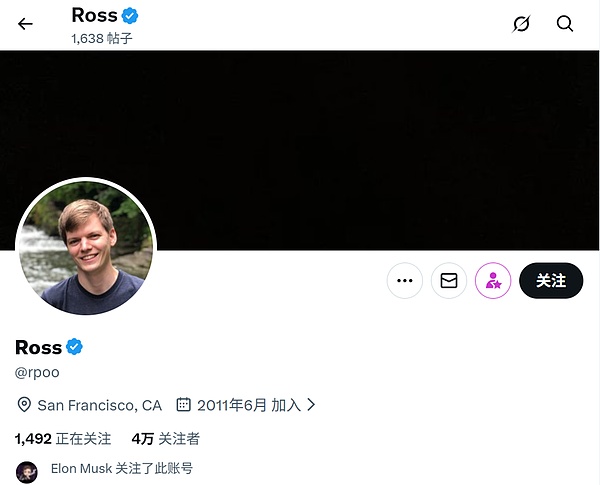Click Elon Musk's small avatar
The width and height of the screenshot is (600, 485).
[27, 470]
